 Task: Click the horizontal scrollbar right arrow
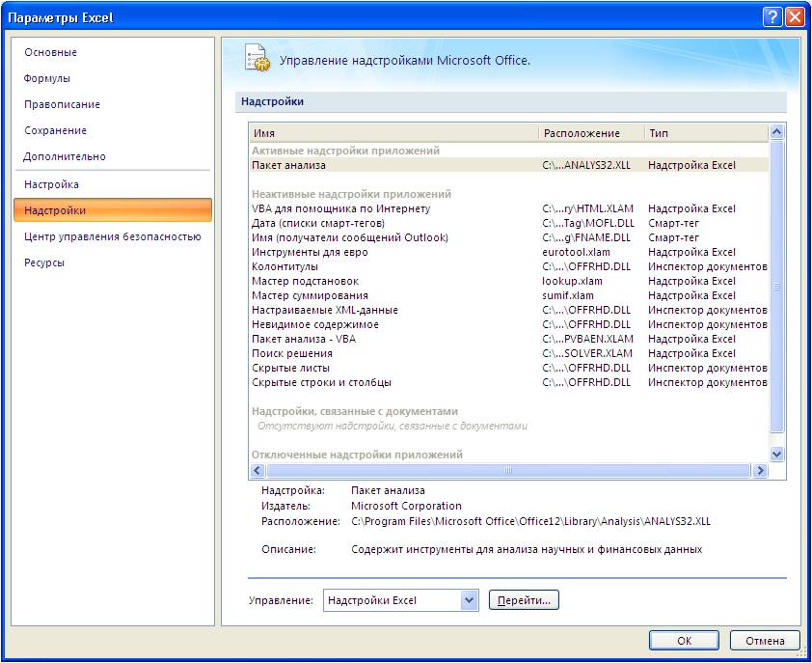click(x=761, y=470)
